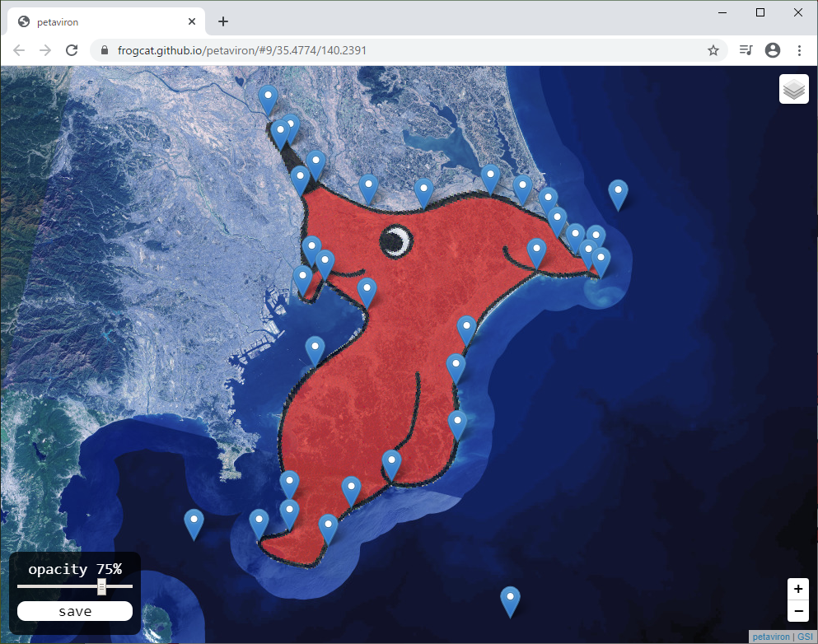This screenshot has height=644, width=818.
Task: Open the media control icon
Action: tap(746, 50)
